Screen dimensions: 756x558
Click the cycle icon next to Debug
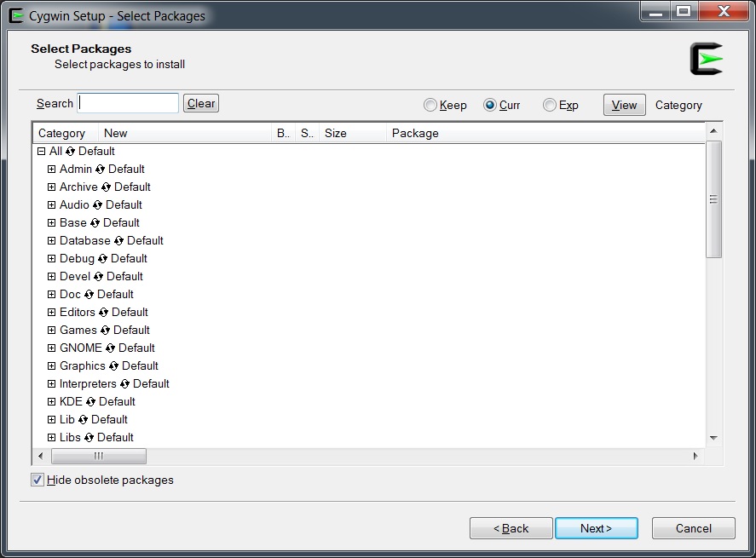102,259
